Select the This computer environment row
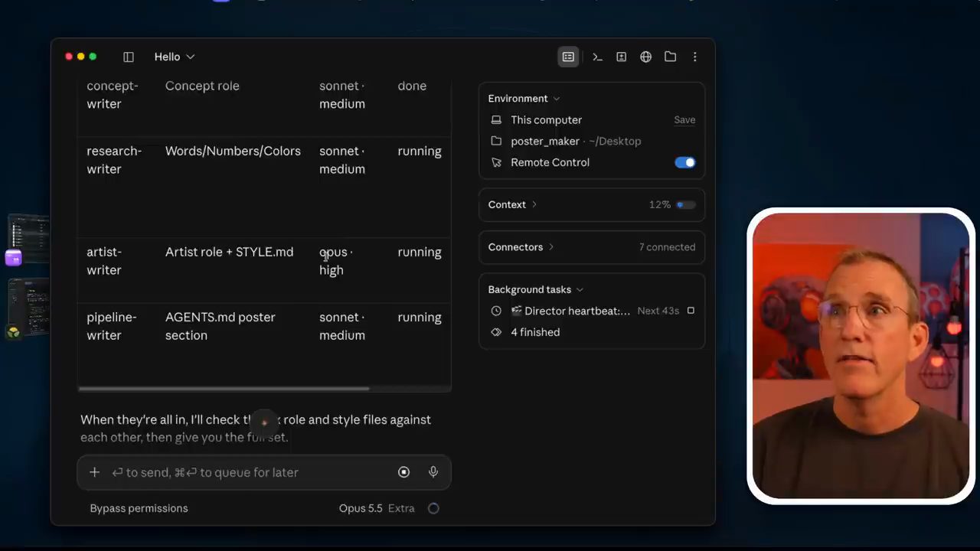 pos(593,120)
